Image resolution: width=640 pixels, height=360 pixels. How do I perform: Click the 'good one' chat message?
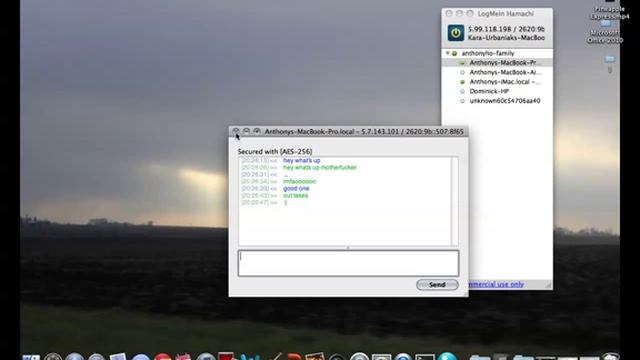pyautogui.click(x=296, y=189)
